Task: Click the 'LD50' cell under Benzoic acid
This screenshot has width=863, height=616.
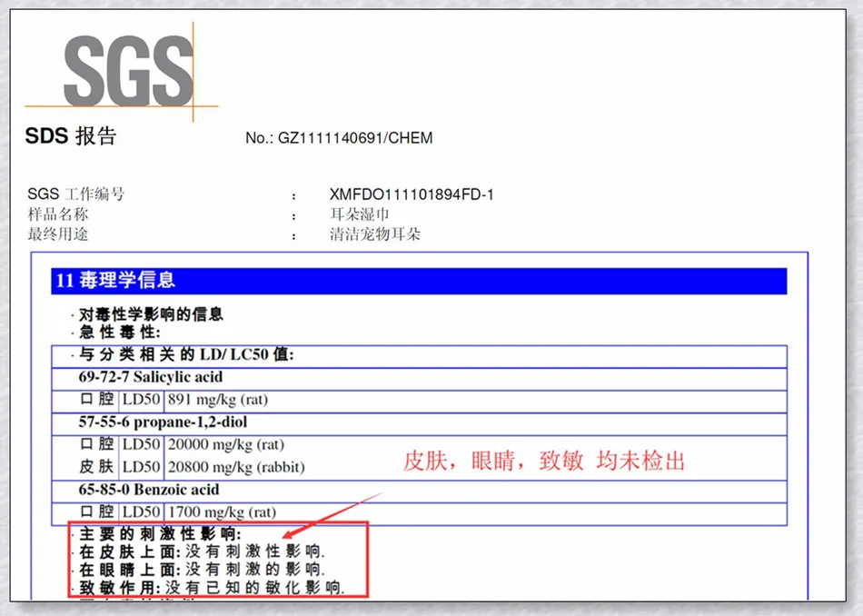Action: click(x=142, y=512)
